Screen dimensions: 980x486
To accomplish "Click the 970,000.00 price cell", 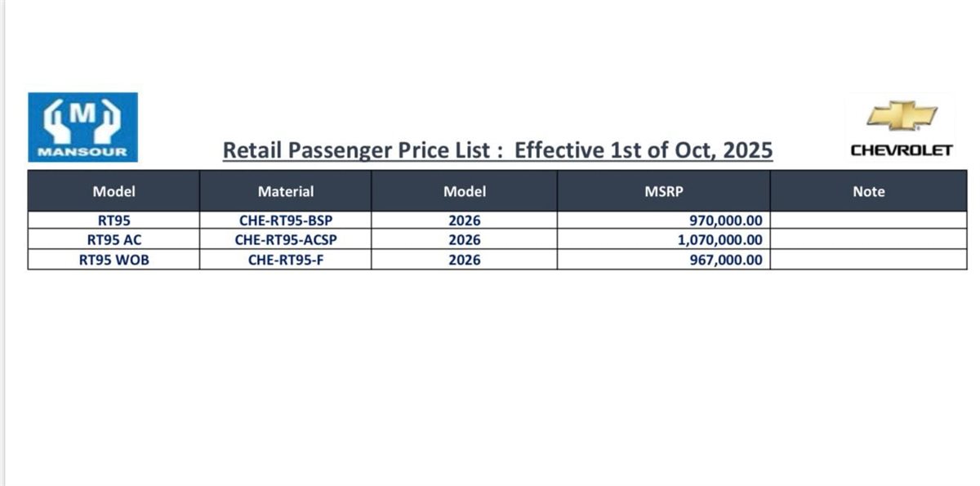I will pyautogui.click(x=726, y=221).
